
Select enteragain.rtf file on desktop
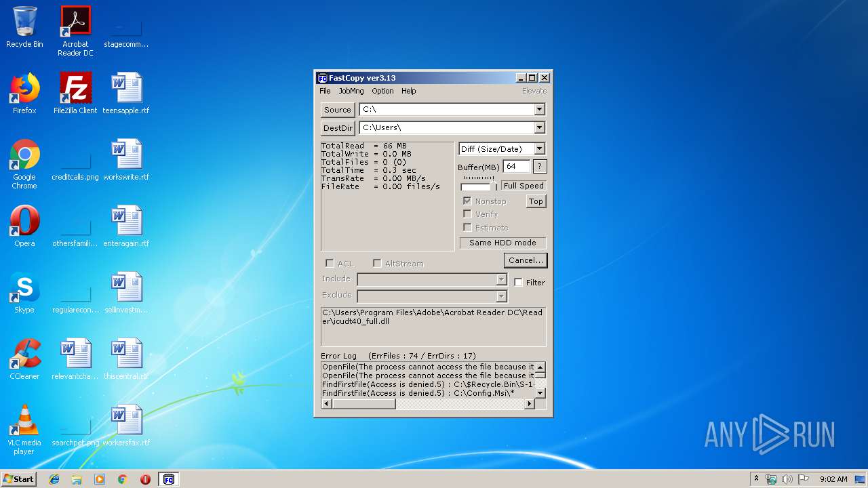126,226
